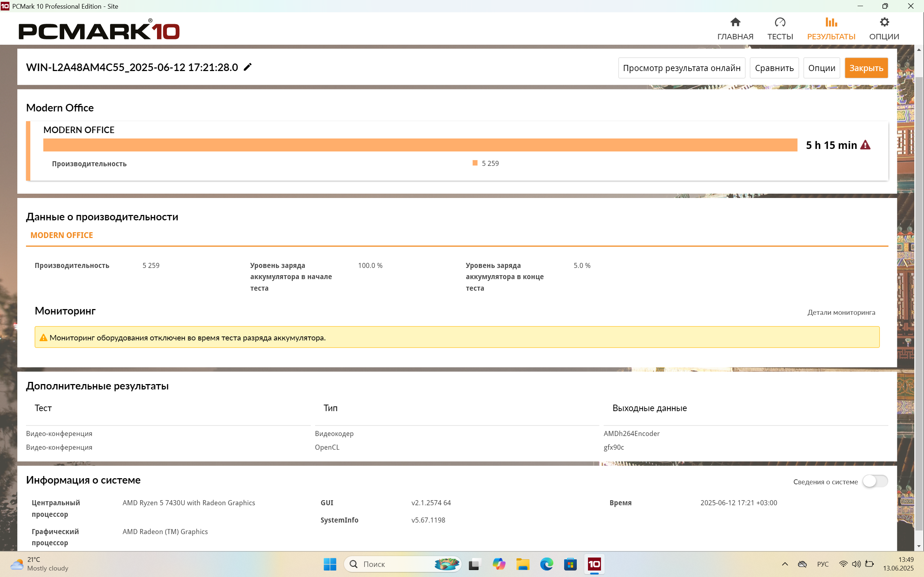Expand the hidden system tray icons chevron
Screen dimensions: 924x577
785,564
